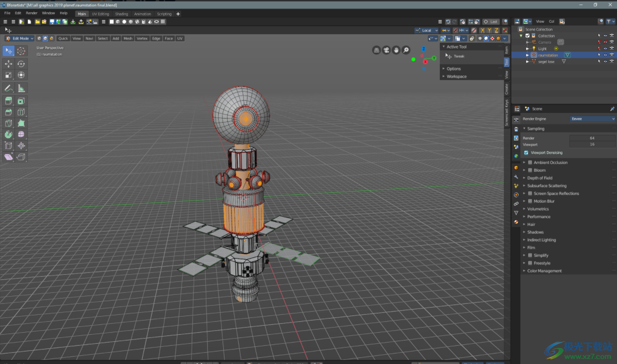617x364 pixels.
Task: Click the Navi header button
Action: click(x=89, y=39)
